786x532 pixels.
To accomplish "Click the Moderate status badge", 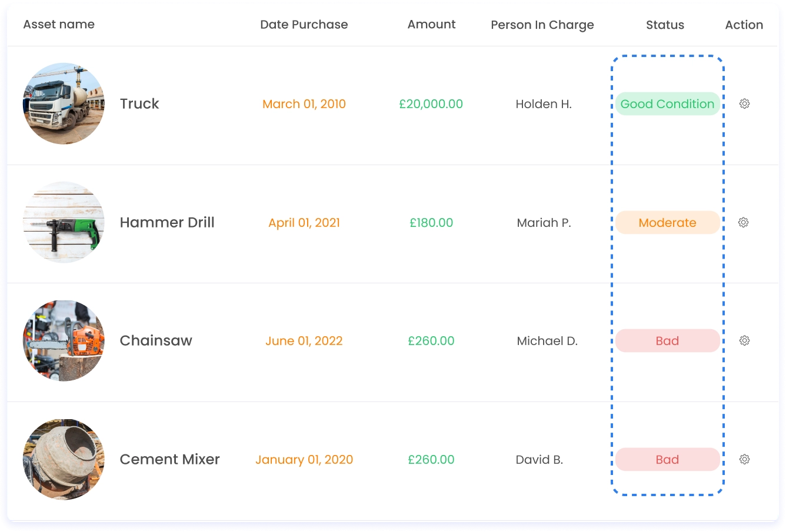I will tap(667, 223).
